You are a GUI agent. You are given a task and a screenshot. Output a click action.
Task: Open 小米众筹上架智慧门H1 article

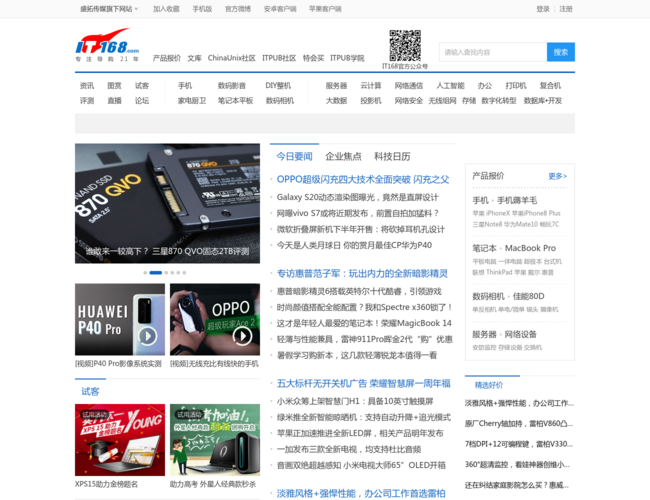coord(355,401)
